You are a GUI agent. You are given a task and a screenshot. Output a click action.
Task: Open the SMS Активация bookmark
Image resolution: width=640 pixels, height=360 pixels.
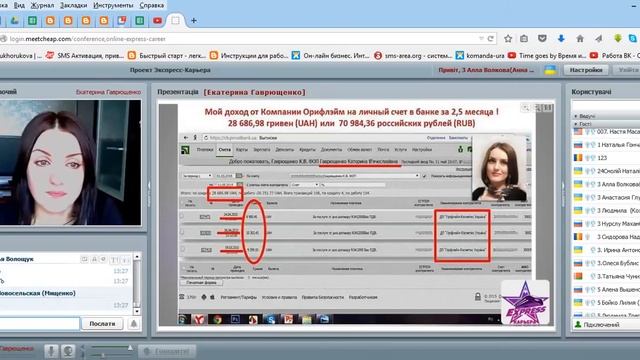[85, 55]
